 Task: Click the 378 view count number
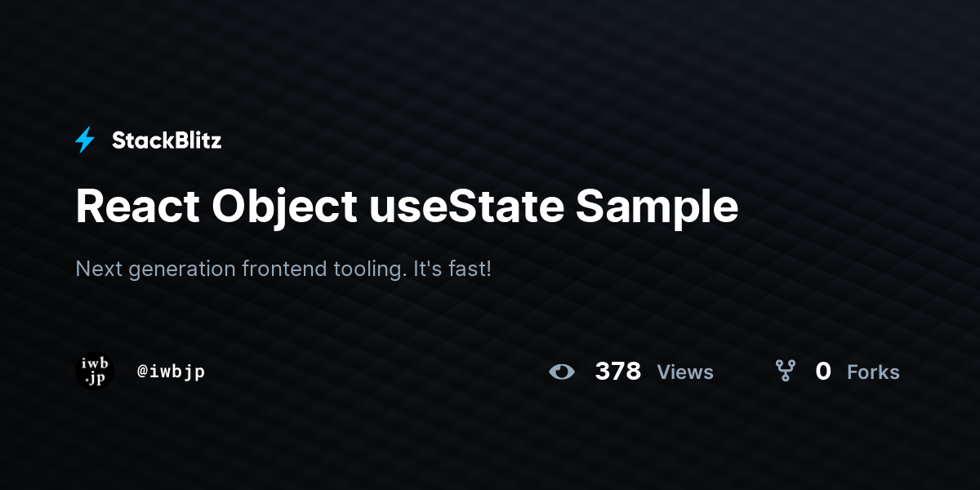click(x=618, y=372)
